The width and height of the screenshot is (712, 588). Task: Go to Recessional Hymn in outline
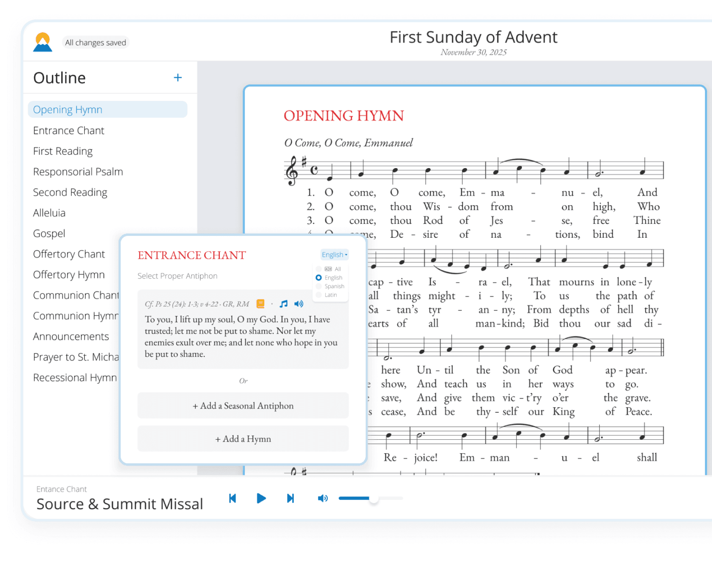tap(75, 378)
